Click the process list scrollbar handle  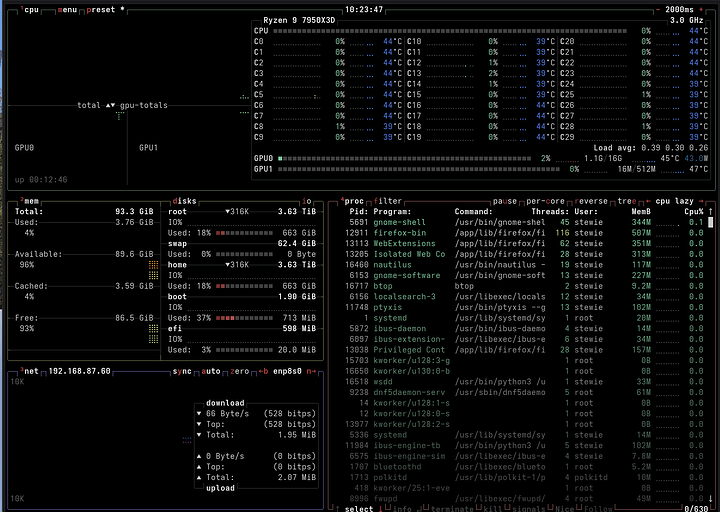coord(710,222)
